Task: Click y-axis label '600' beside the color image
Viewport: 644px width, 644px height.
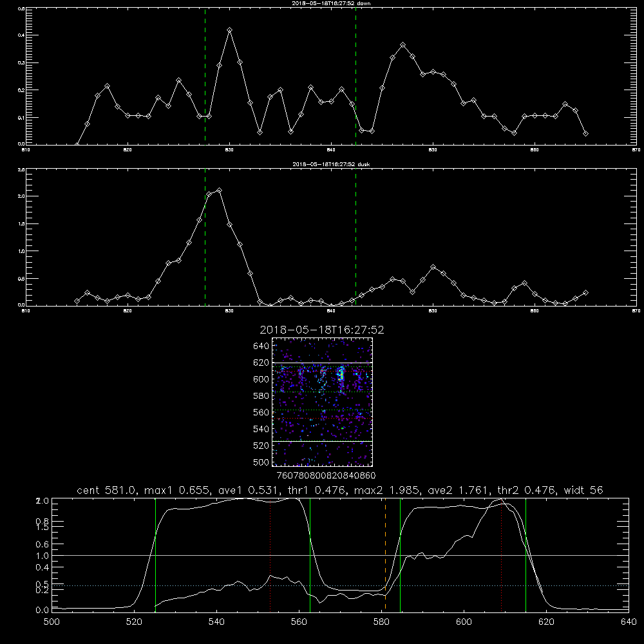Action: pyautogui.click(x=261, y=379)
